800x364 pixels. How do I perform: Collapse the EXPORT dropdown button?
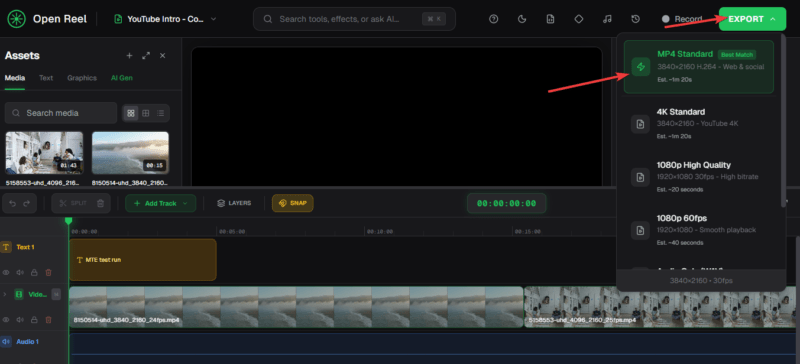click(x=752, y=19)
